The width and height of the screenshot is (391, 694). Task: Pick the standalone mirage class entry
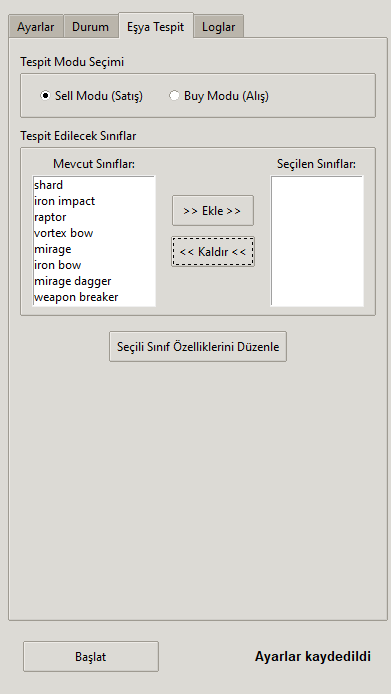click(x=94, y=249)
